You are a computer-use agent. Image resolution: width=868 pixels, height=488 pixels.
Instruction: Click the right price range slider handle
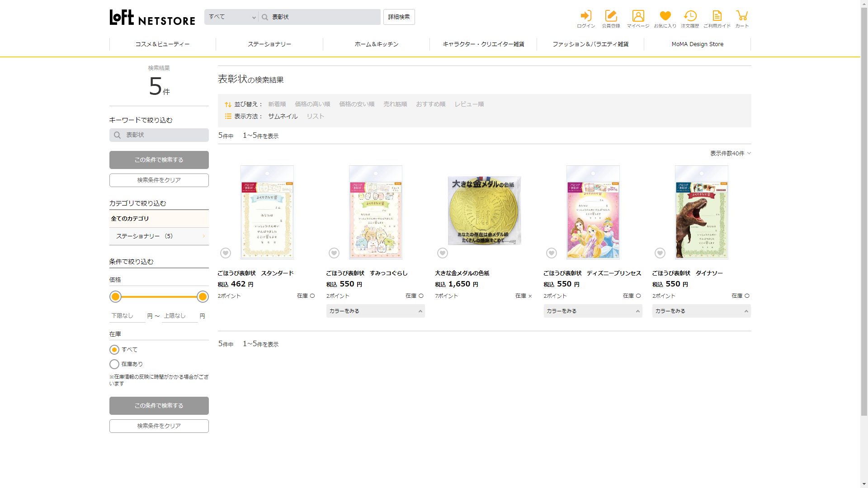[203, 297]
